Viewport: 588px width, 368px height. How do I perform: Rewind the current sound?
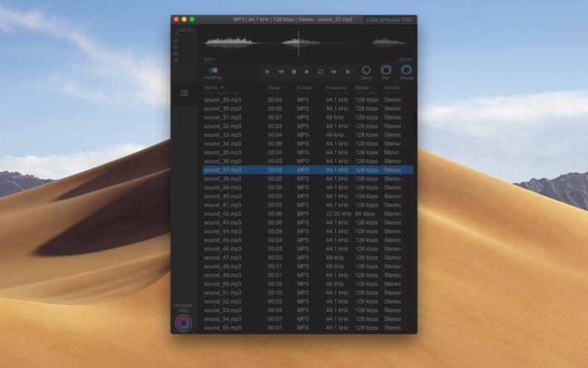[281, 71]
